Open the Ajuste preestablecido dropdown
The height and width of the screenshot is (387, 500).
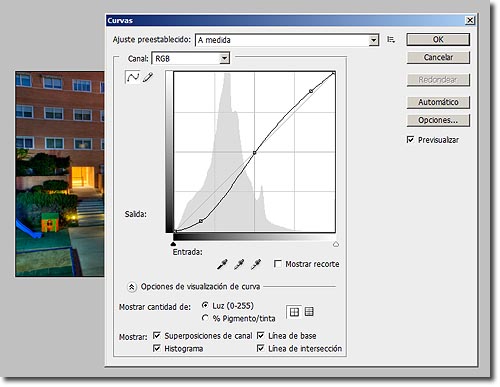click(287, 40)
